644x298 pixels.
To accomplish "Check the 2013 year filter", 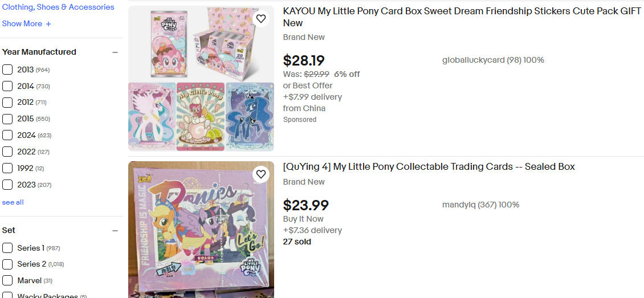I will [7, 70].
